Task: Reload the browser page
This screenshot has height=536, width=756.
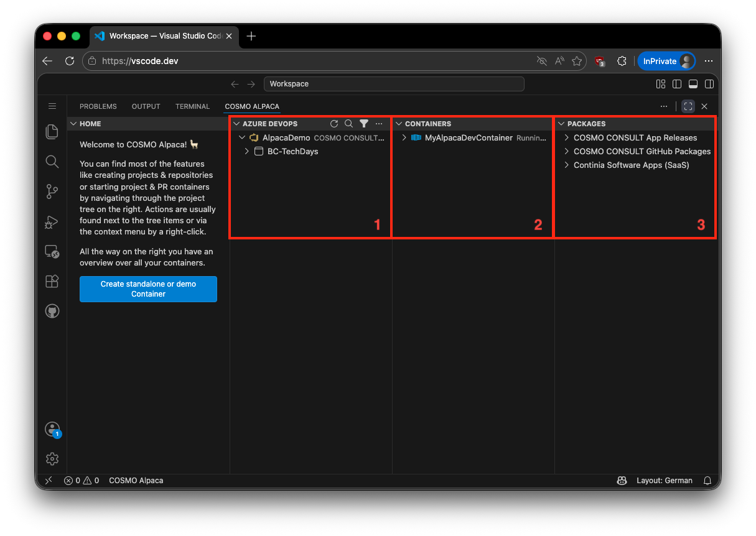Action: click(x=70, y=61)
